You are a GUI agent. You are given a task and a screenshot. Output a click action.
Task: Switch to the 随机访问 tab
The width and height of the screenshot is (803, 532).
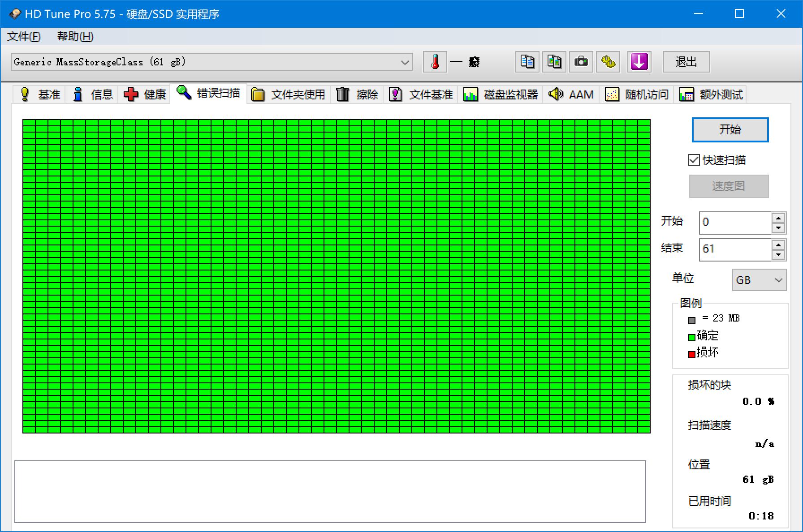pos(636,94)
